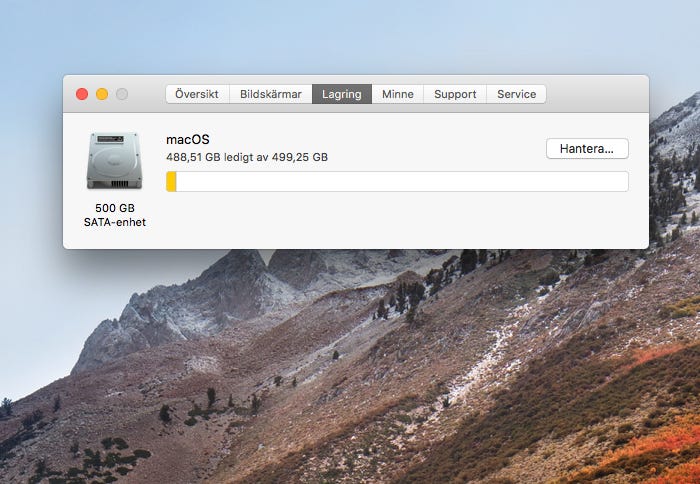The height and width of the screenshot is (484, 700).
Task: Switch to the Översikt tab
Action: pos(197,94)
